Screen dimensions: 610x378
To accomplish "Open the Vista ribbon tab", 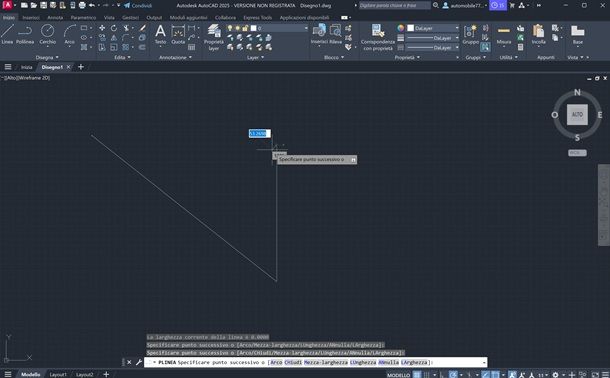I will point(109,18).
